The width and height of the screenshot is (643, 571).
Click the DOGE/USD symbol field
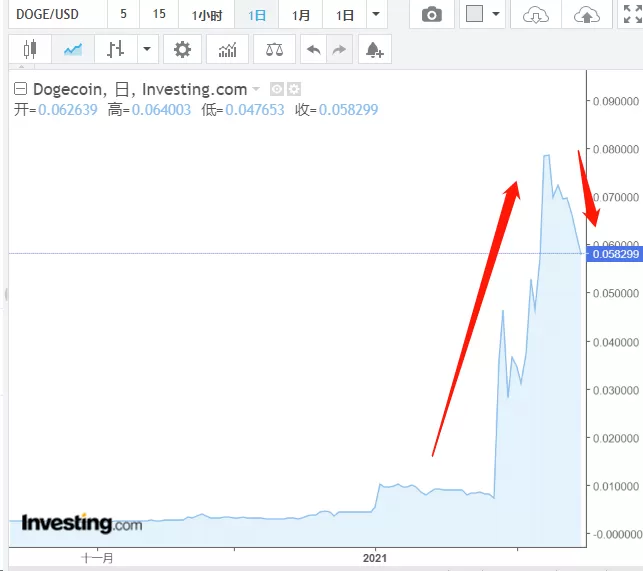coord(58,14)
